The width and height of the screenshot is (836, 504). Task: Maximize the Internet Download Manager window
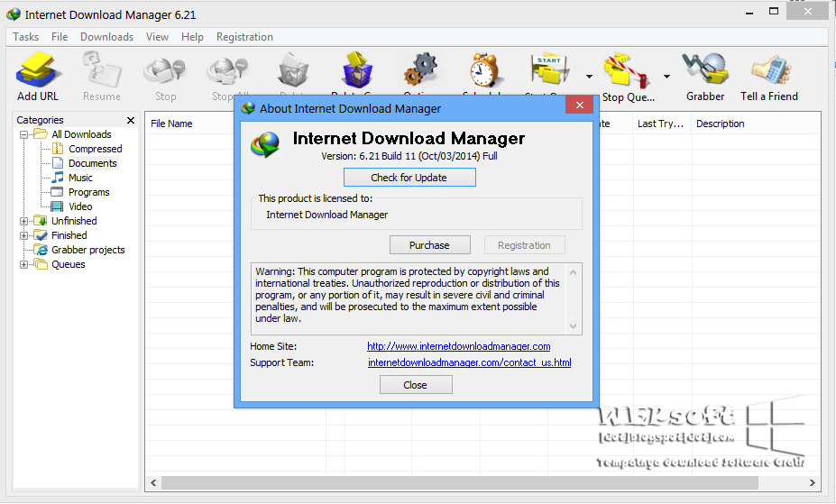coord(774,11)
